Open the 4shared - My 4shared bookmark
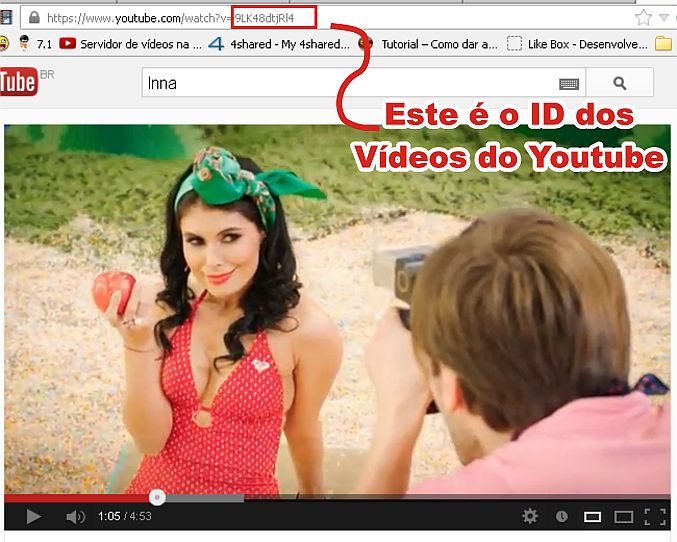Image resolution: width=677 pixels, height=542 pixels. 279,44
